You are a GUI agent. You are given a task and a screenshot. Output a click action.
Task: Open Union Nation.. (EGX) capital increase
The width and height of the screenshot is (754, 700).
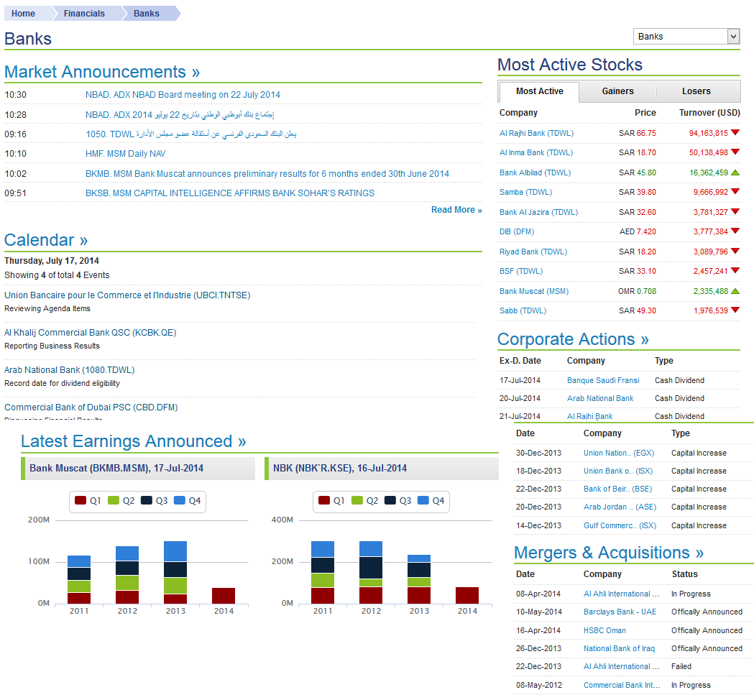(x=618, y=453)
